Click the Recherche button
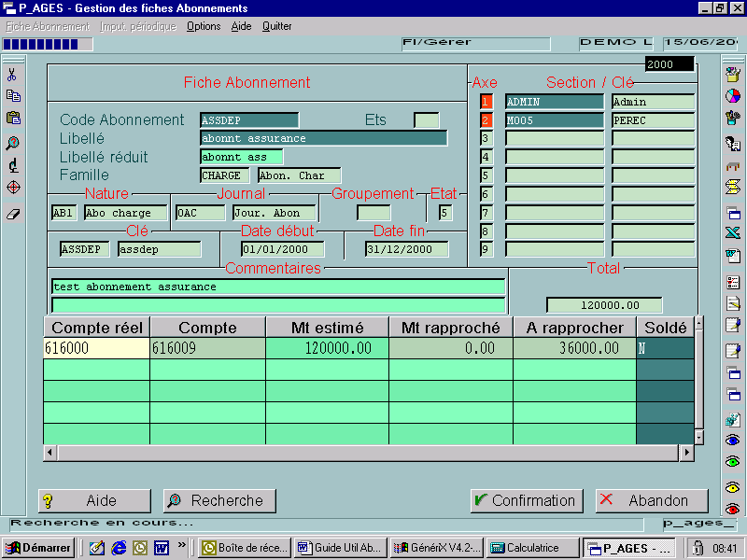Viewport: 747px width, 560px height. point(219,500)
